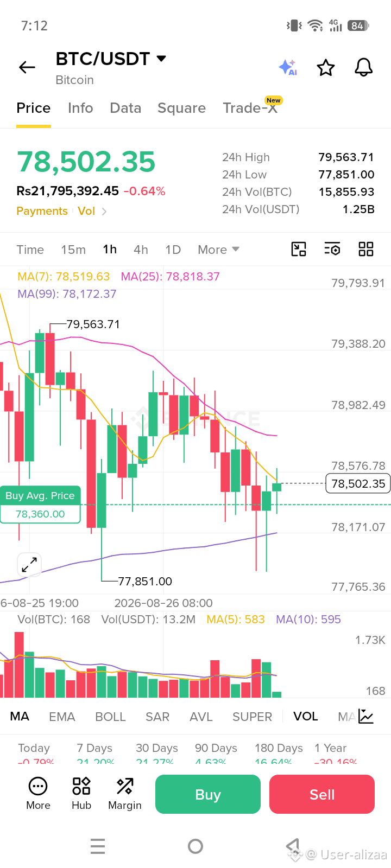Tap the red Sell button

(x=322, y=794)
